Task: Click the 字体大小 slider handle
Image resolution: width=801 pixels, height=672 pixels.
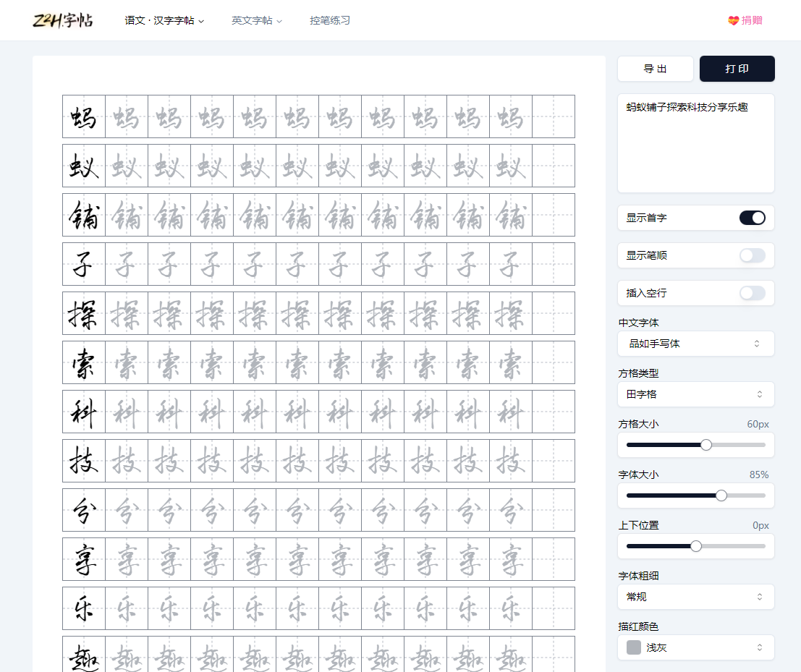Action: pos(721,496)
